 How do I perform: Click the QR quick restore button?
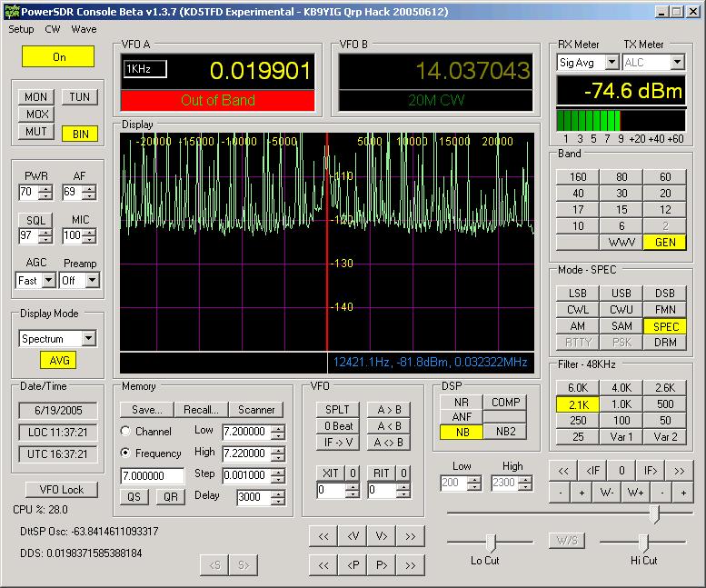[x=170, y=497]
